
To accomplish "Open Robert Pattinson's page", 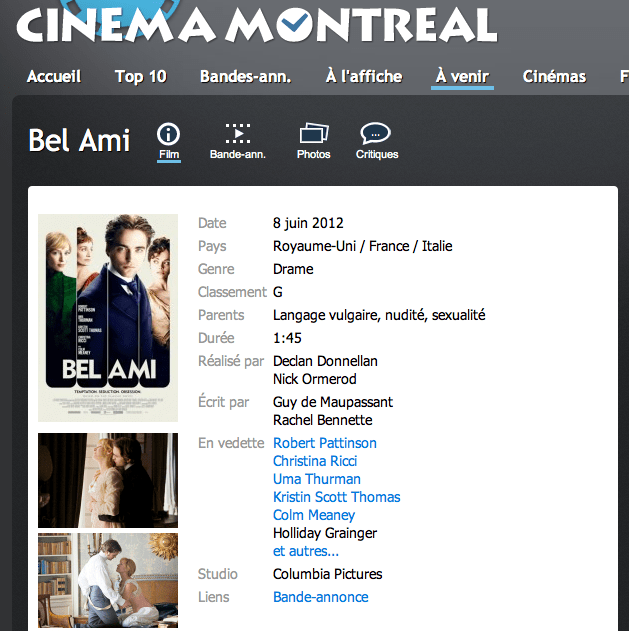I will 325,443.
